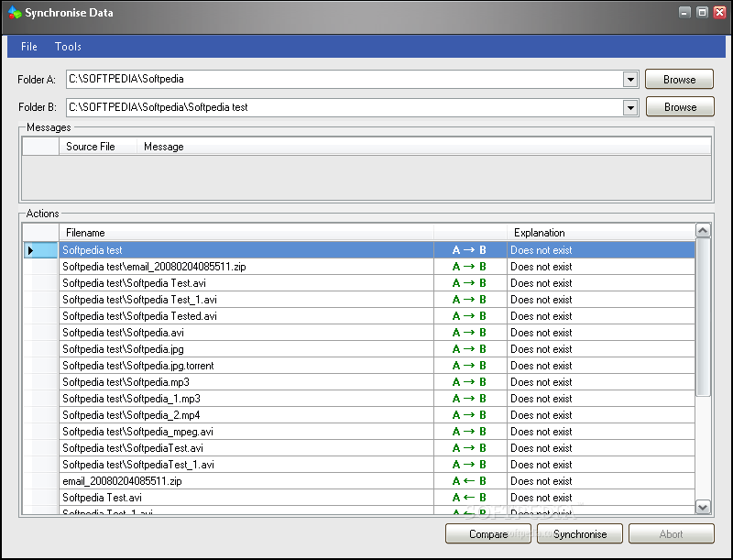This screenshot has height=560, width=733.
Task: Click the Source File column header
Action: coord(98,147)
